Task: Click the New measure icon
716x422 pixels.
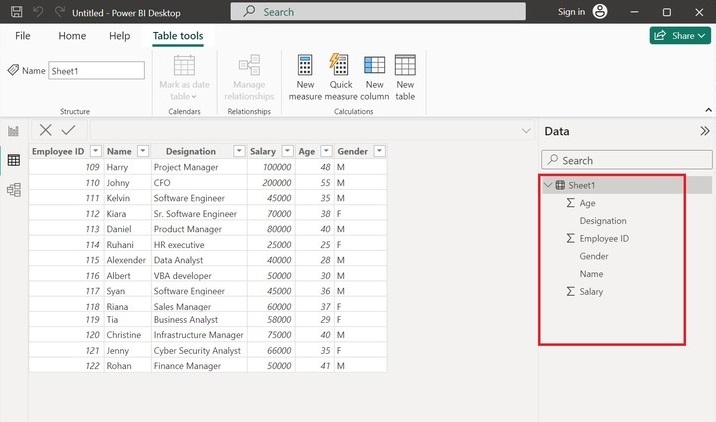Action: (x=305, y=77)
